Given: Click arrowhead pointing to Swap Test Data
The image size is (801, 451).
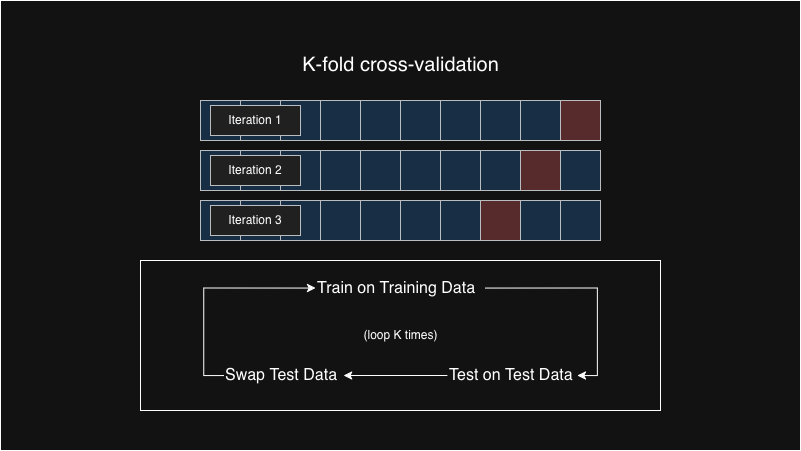Looking at the screenshot, I should [x=349, y=375].
